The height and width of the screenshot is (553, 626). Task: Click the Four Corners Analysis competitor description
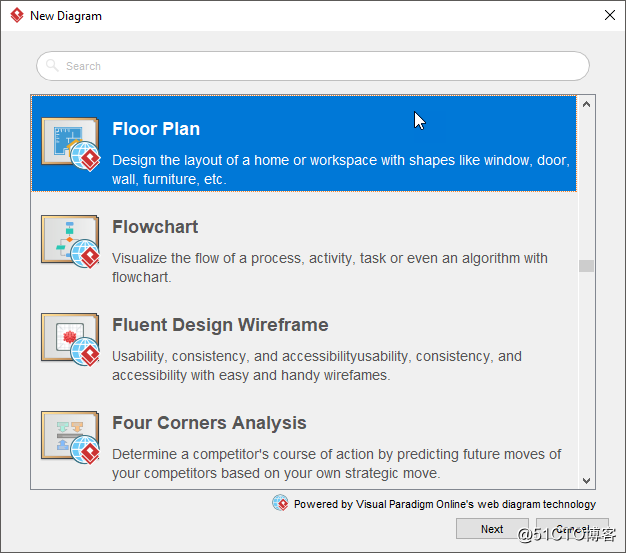tap(337, 464)
